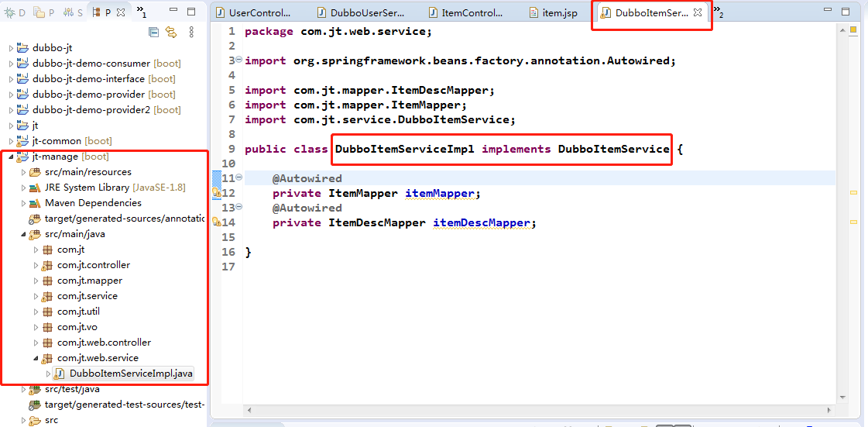Expand the bottom src folder
868x427 pixels.
(23, 420)
